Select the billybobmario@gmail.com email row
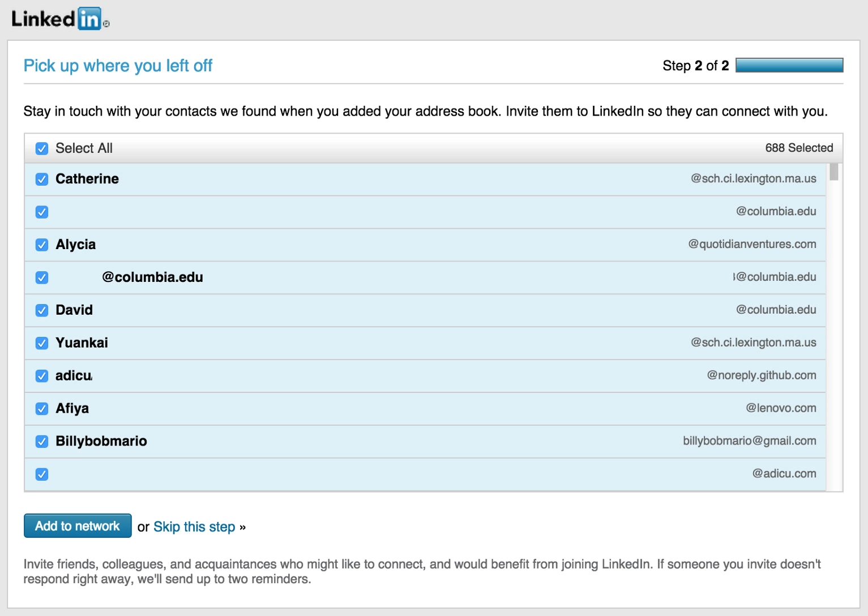Screen dimensions: 868x616 click(x=425, y=442)
